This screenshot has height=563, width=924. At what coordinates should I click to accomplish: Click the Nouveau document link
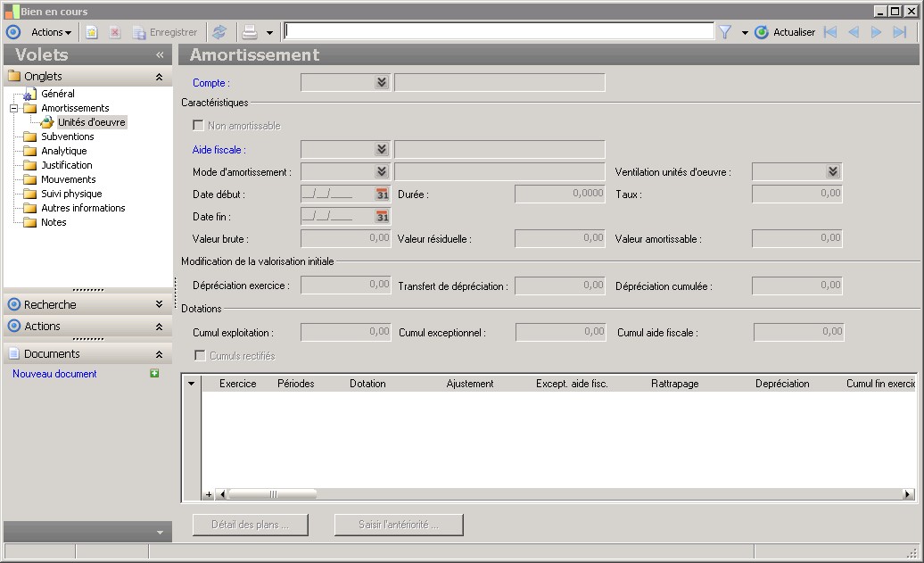[x=54, y=374]
